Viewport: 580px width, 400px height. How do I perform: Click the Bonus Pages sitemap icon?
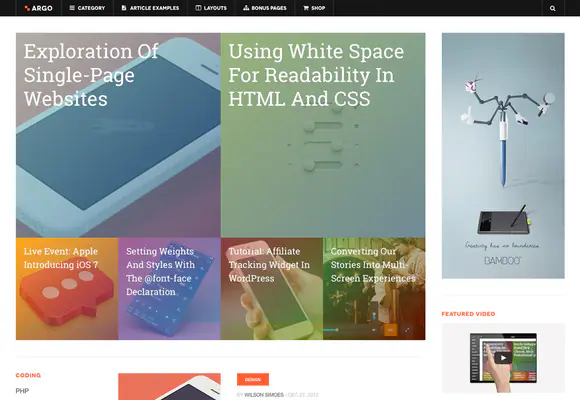[x=246, y=8]
